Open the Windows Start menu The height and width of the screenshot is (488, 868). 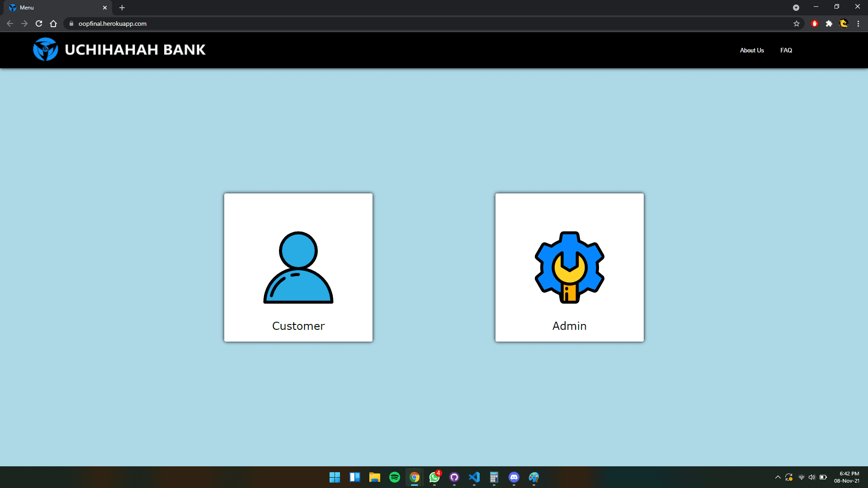[335, 477]
